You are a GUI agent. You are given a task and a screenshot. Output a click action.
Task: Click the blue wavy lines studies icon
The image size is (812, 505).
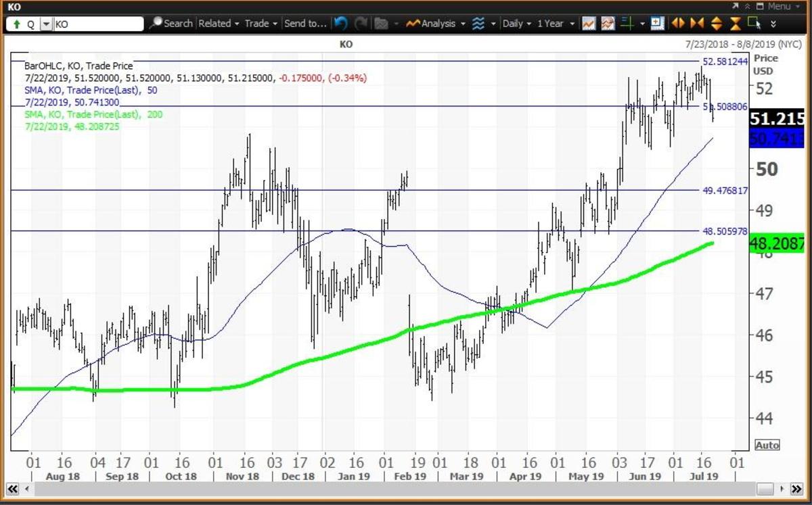pos(478,24)
